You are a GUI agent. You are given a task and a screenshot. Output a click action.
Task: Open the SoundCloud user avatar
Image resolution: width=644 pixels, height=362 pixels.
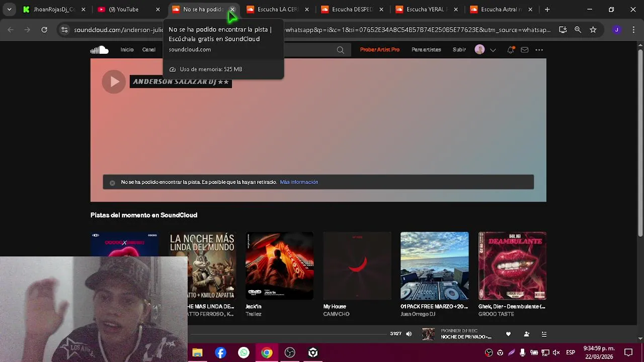click(x=479, y=50)
